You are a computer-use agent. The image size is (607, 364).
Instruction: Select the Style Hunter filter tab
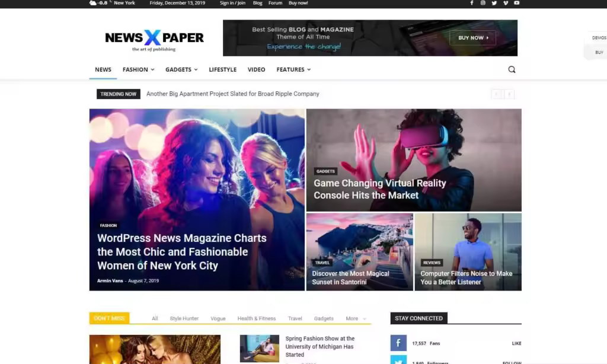tap(184, 318)
